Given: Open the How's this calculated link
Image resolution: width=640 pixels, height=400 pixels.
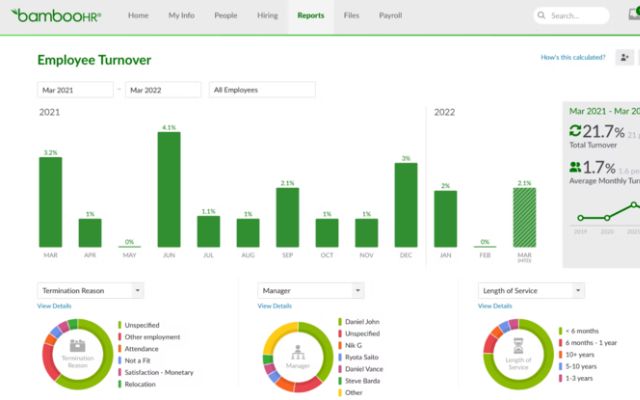Looking at the screenshot, I should coord(573,57).
